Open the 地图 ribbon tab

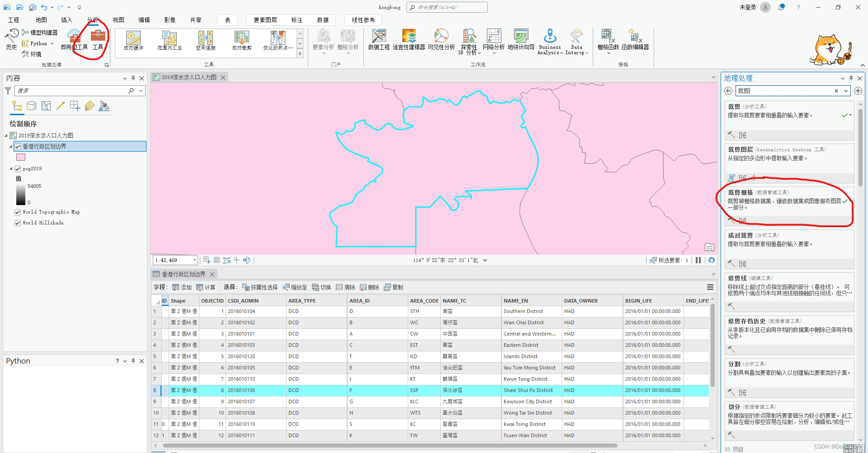[41, 20]
